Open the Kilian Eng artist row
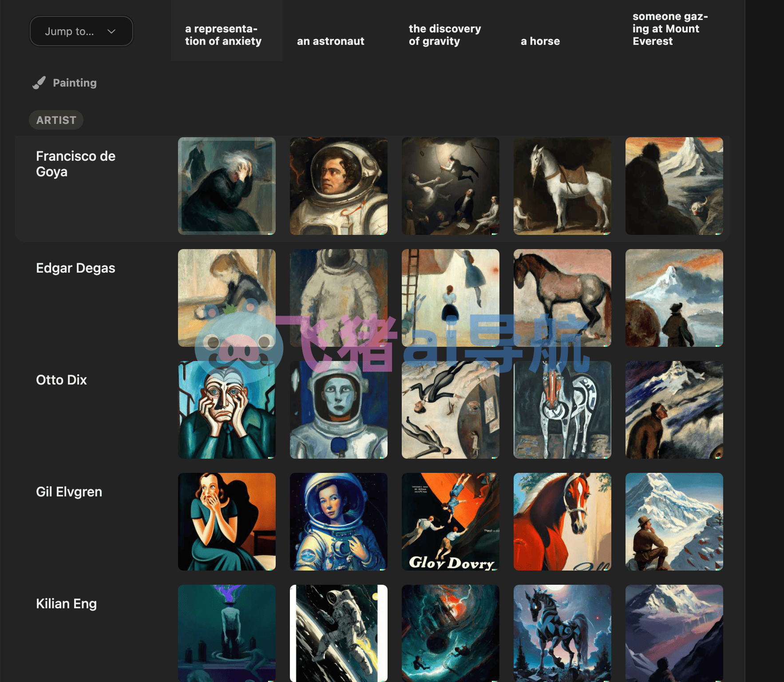784x682 pixels. pos(67,604)
